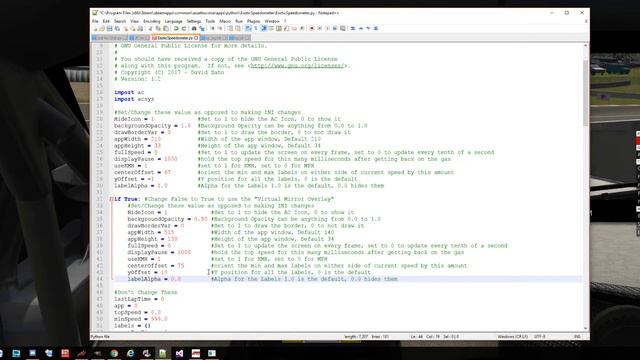Undo the last edit with Undo icon
The height and width of the screenshot is (360, 640).
pyautogui.click(x=176, y=29)
